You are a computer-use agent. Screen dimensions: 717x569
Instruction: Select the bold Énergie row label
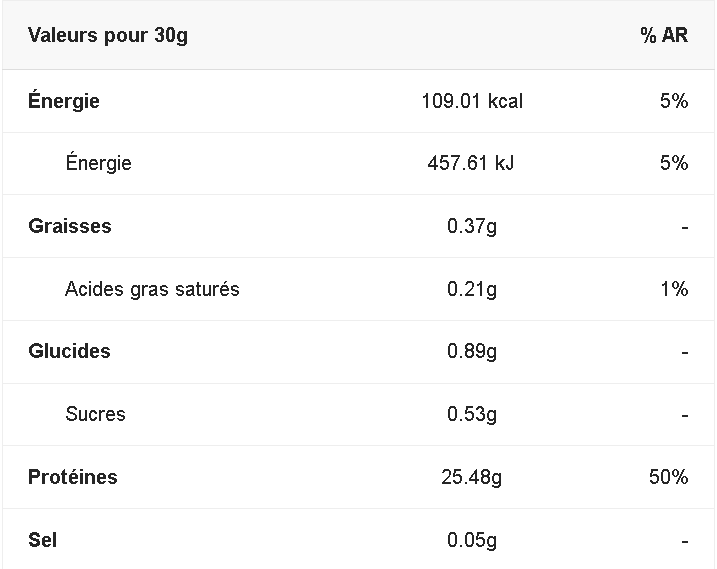click(x=64, y=101)
